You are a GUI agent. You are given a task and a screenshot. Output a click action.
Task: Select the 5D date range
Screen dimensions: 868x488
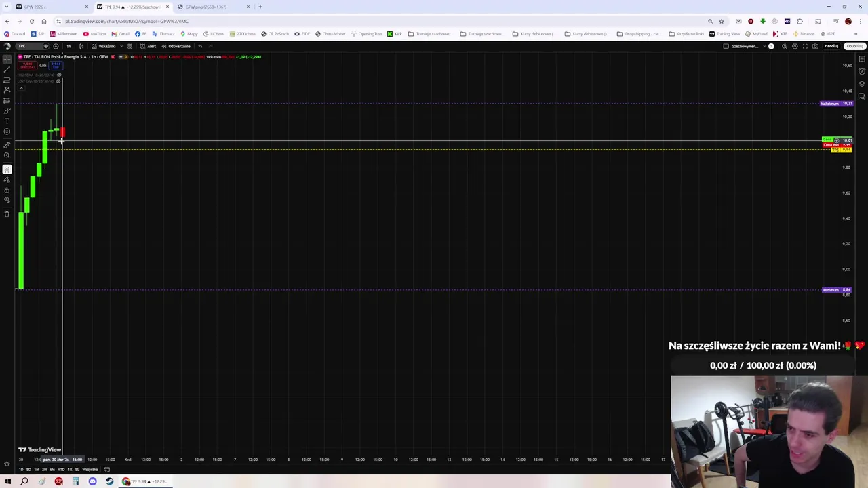click(x=28, y=470)
